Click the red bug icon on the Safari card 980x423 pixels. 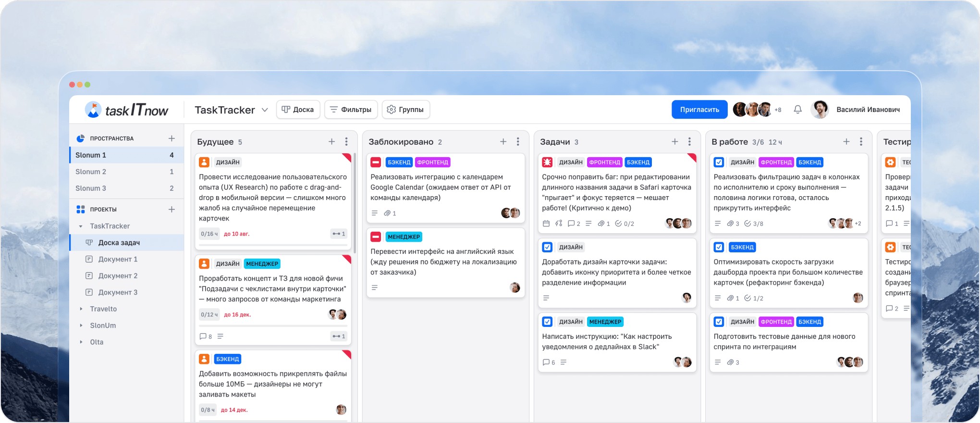pos(547,162)
